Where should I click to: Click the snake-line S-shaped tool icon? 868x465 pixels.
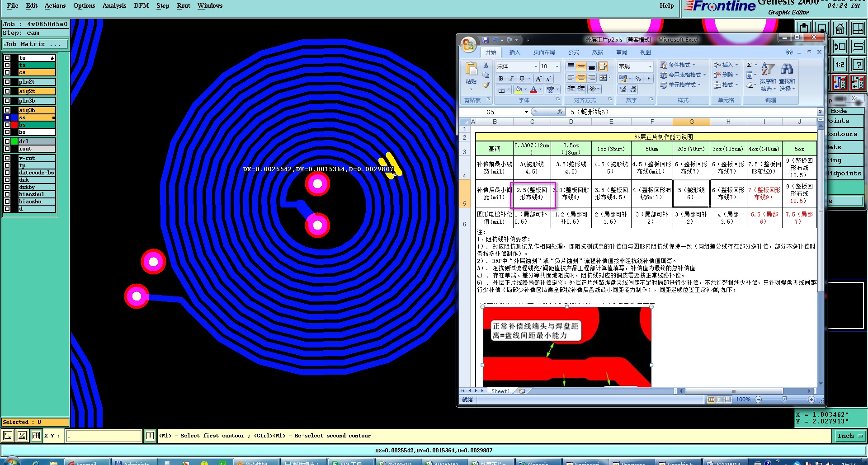(858, 46)
